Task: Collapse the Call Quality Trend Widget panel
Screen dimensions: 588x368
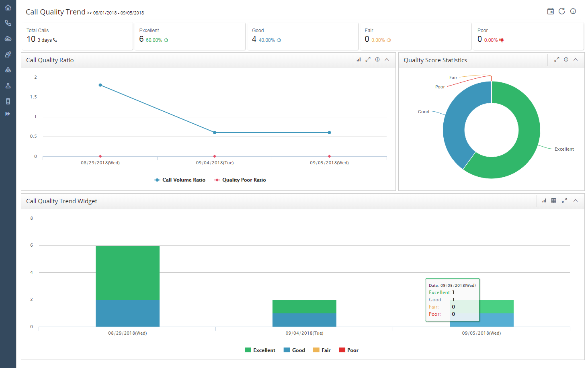Action: tap(576, 200)
